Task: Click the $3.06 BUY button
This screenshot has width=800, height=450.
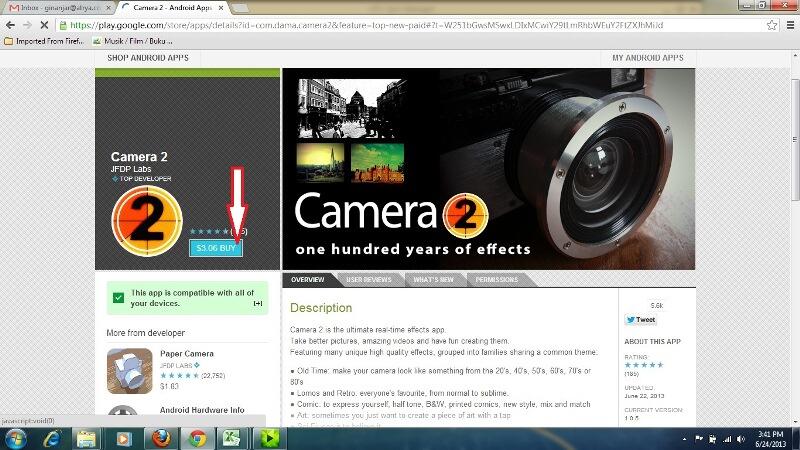Action: 216,247
